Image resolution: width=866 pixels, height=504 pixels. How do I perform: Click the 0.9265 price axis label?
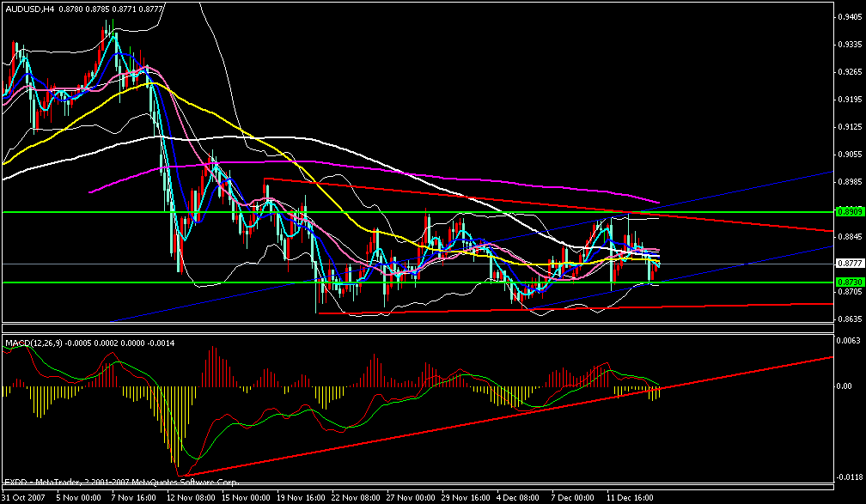point(850,72)
